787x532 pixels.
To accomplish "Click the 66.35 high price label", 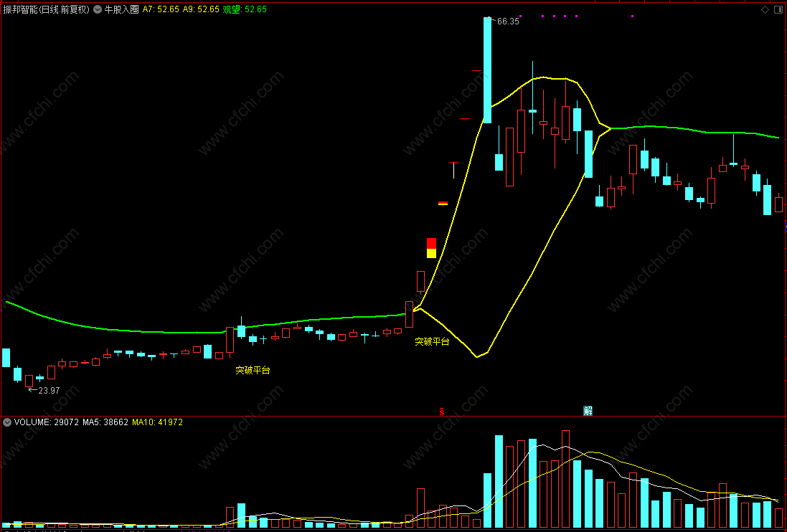I will pyautogui.click(x=508, y=22).
